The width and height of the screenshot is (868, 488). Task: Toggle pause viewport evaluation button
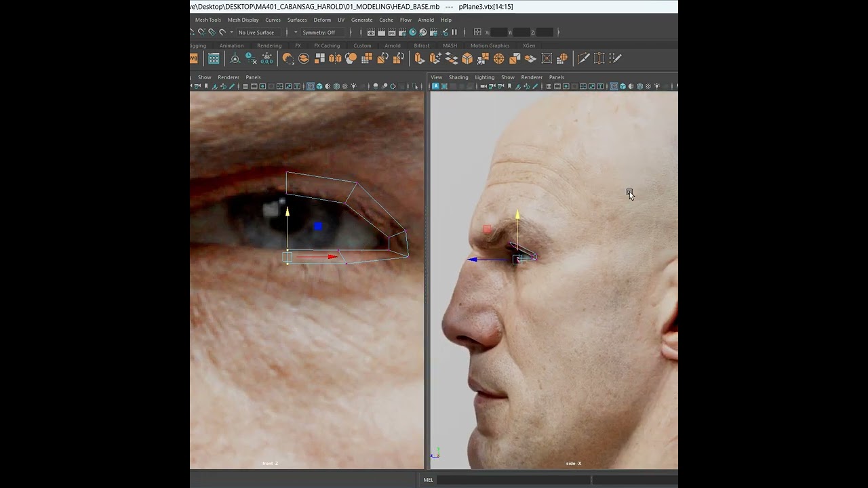[454, 32]
